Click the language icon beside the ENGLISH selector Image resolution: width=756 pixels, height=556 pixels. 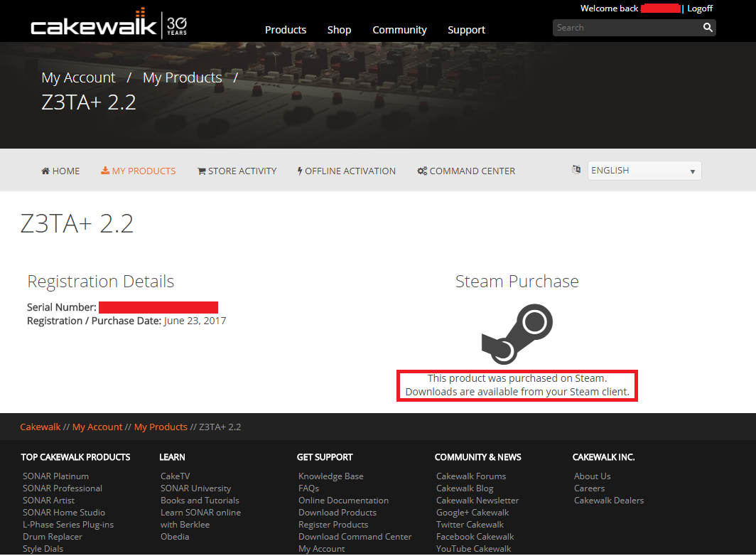(x=576, y=169)
